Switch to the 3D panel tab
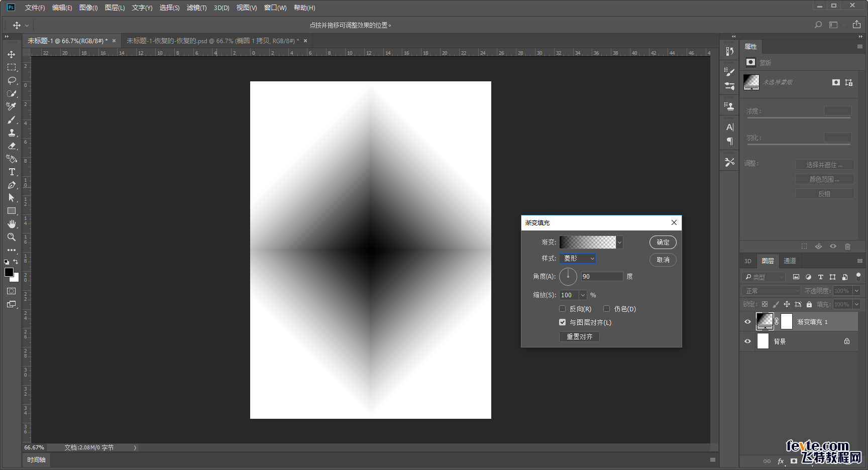Screen dimensions: 868x470 pyautogui.click(x=748, y=261)
